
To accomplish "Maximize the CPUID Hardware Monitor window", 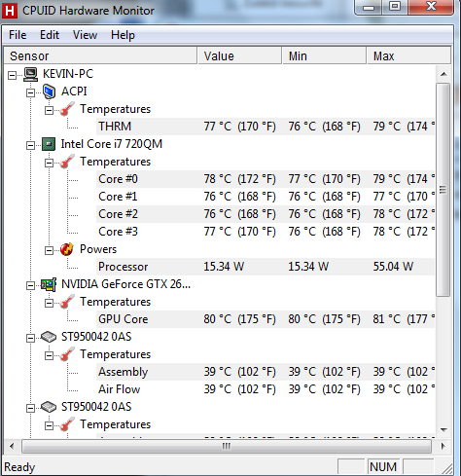I will click(395, 7).
